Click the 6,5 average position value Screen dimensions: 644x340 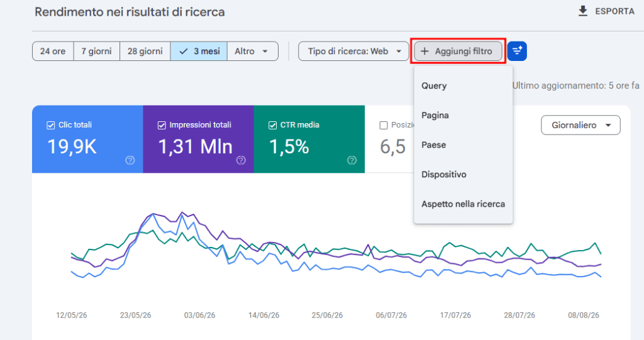click(x=392, y=146)
